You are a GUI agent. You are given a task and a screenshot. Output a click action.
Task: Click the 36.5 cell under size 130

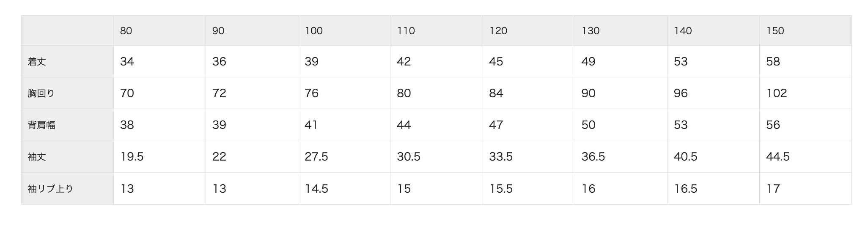(593, 157)
